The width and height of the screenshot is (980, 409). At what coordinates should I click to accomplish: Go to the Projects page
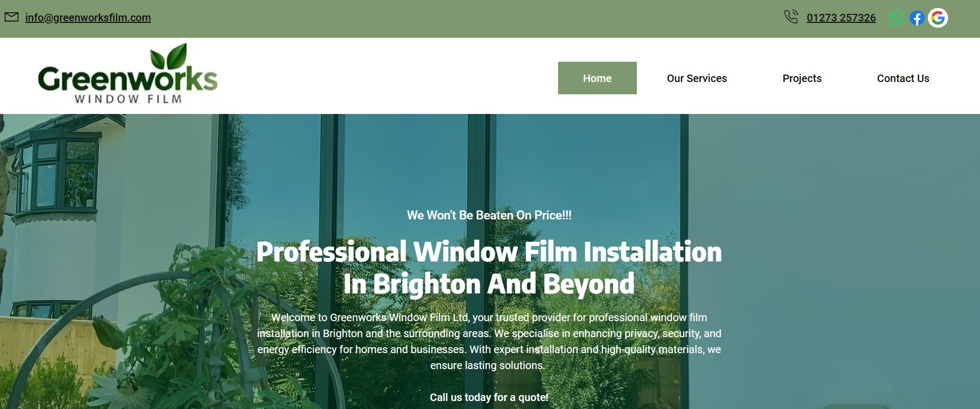pyautogui.click(x=801, y=78)
